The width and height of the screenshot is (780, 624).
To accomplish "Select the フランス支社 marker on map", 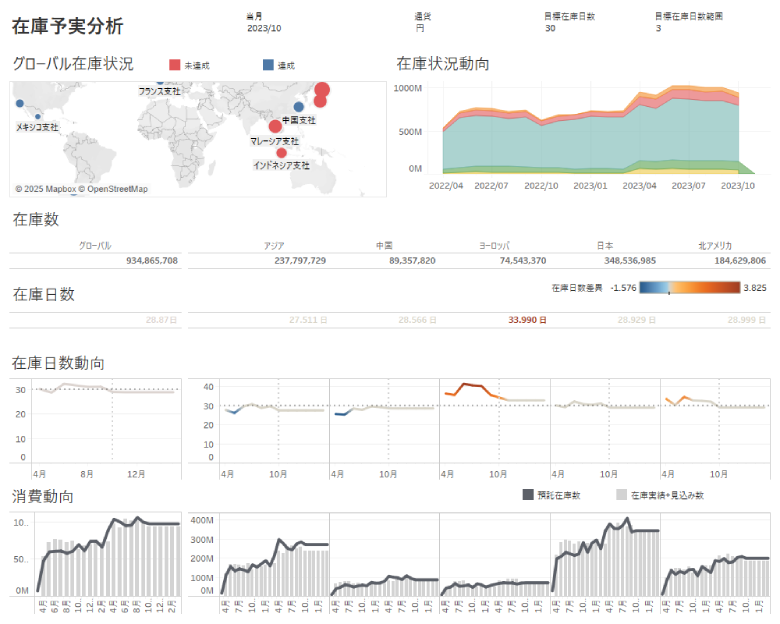I will point(160,82).
